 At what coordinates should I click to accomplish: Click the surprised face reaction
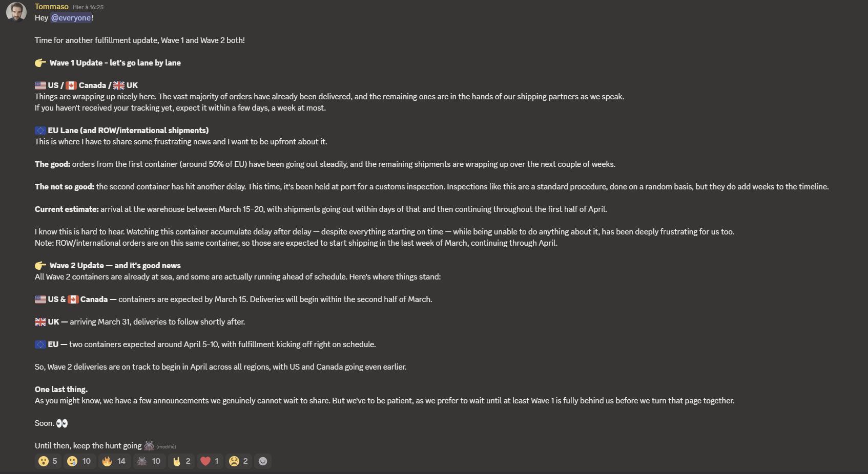[48, 461]
